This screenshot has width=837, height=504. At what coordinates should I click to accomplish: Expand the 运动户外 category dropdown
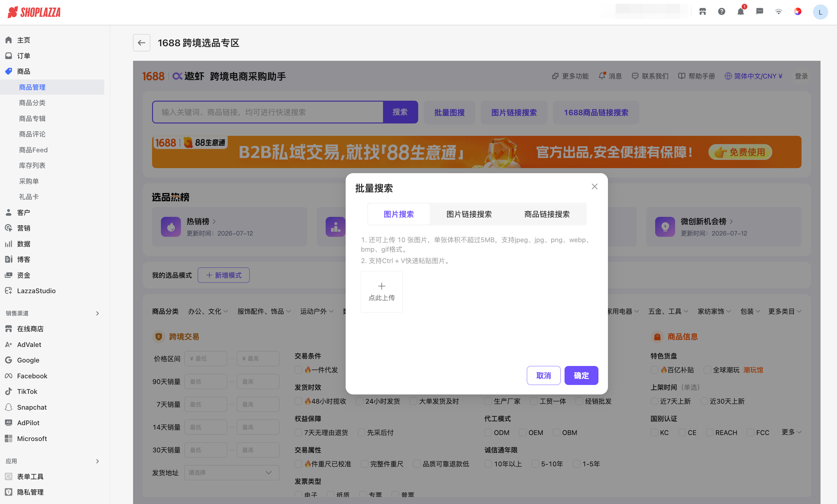pyautogui.click(x=316, y=311)
